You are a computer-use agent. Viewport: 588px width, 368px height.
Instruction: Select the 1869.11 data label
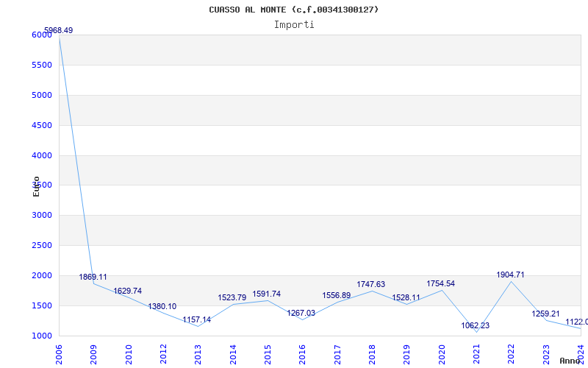(x=93, y=277)
